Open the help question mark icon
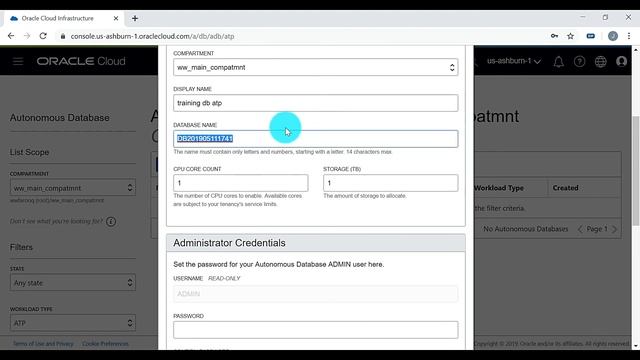This screenshot has width=640, height=360. pyautogui.click(x=579, y=62)
